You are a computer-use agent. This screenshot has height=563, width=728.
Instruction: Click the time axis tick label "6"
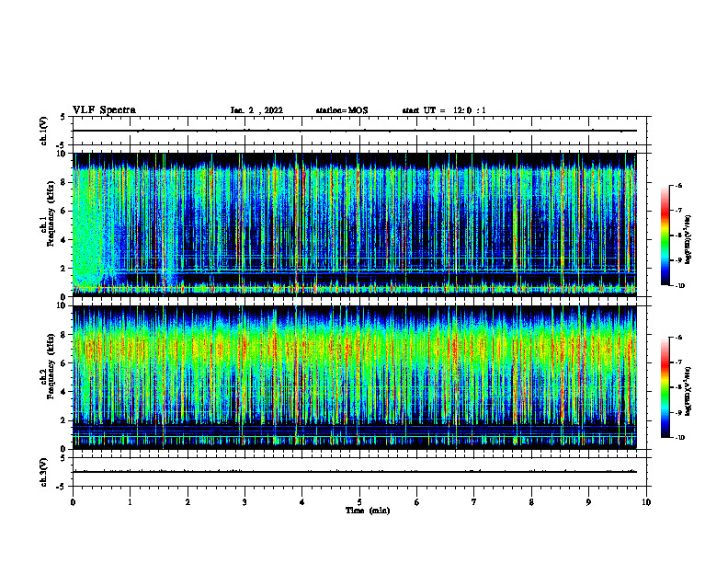click(417, 502)
